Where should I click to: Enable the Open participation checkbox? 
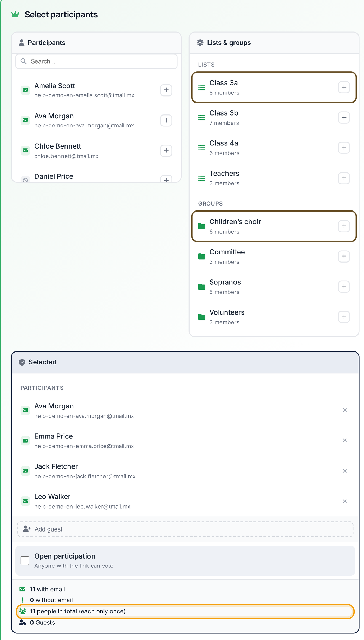(x=25, y=561)
